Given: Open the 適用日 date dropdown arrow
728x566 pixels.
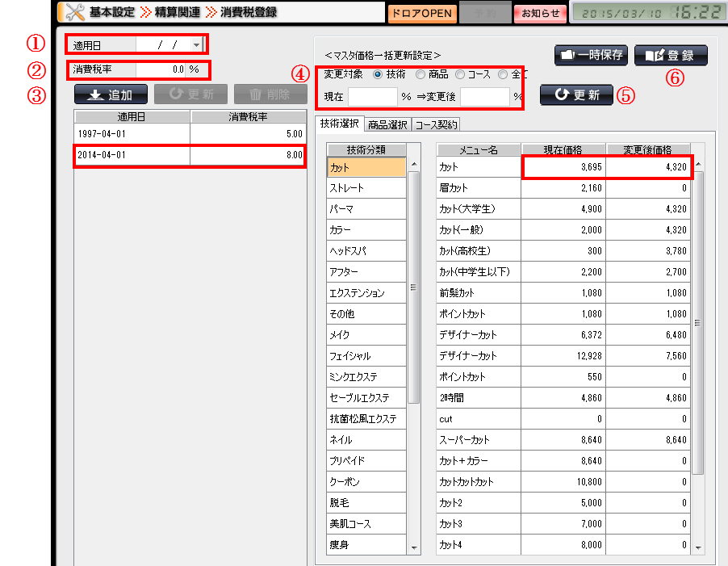Looking at the screenshot, I should (196, 45).
